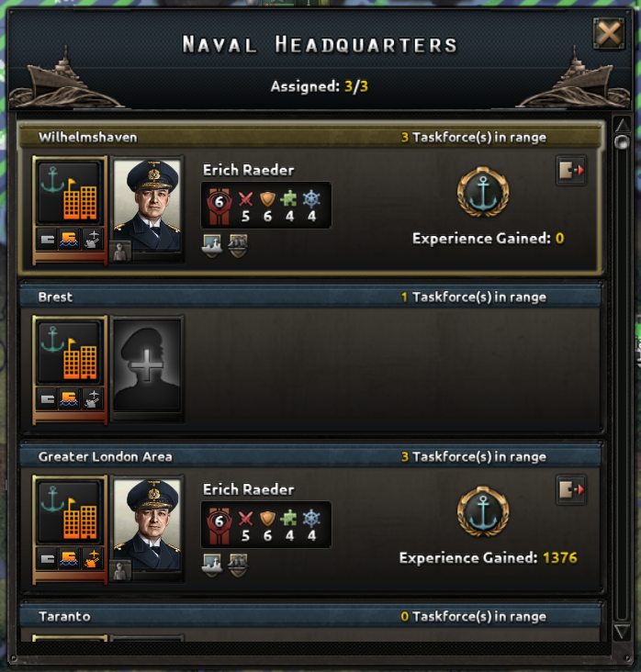Image resolution: width=641 pixels, height=672 pixels.
Task: Click the anchor medal in Wilhelmshaven row
Action: 483,192
